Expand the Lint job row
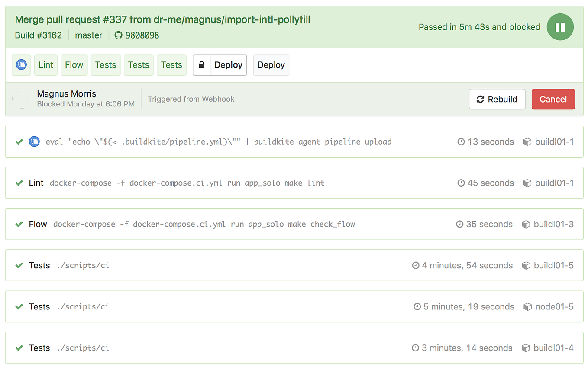 tap(294, 183)
